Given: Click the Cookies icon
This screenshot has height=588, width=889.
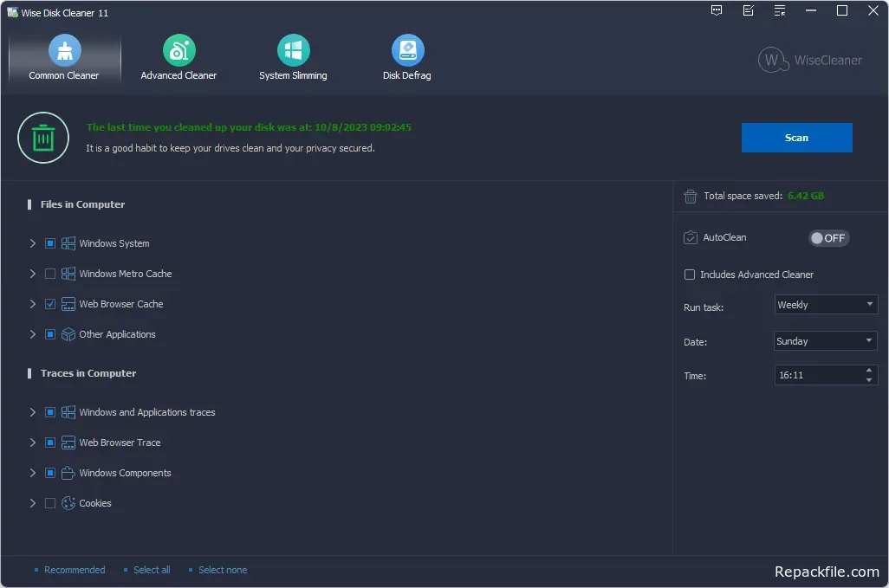Looking at the screenshot, I should click(x=68, y=503).
